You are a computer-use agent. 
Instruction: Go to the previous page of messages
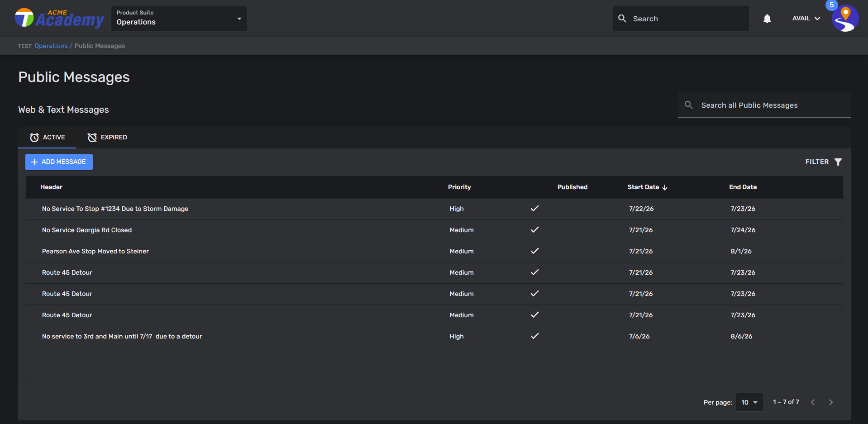pyautogui.click(x=813, y=402)
